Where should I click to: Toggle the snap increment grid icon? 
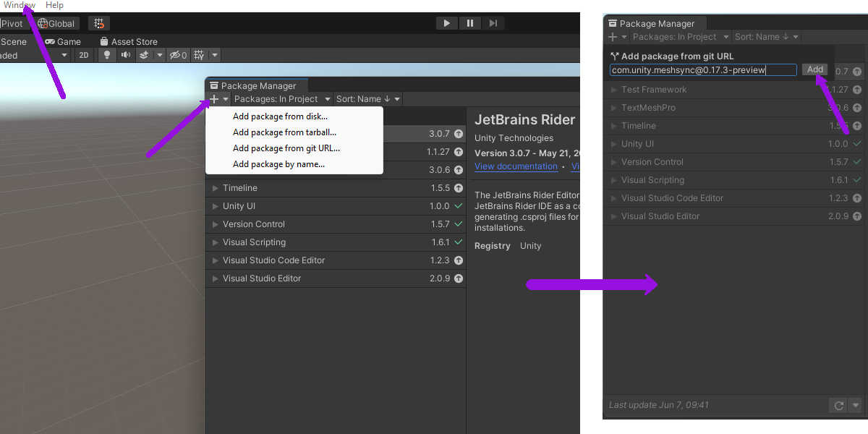coord(99,23)
